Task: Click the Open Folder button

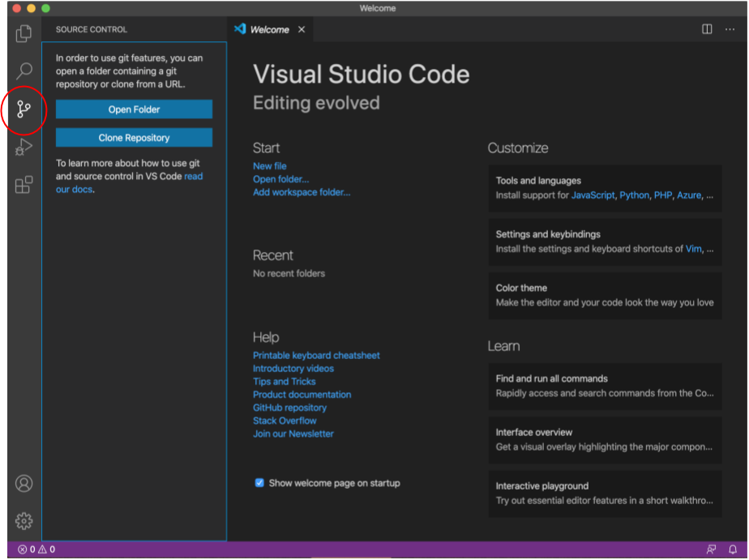Action: (x=135, y=109)
